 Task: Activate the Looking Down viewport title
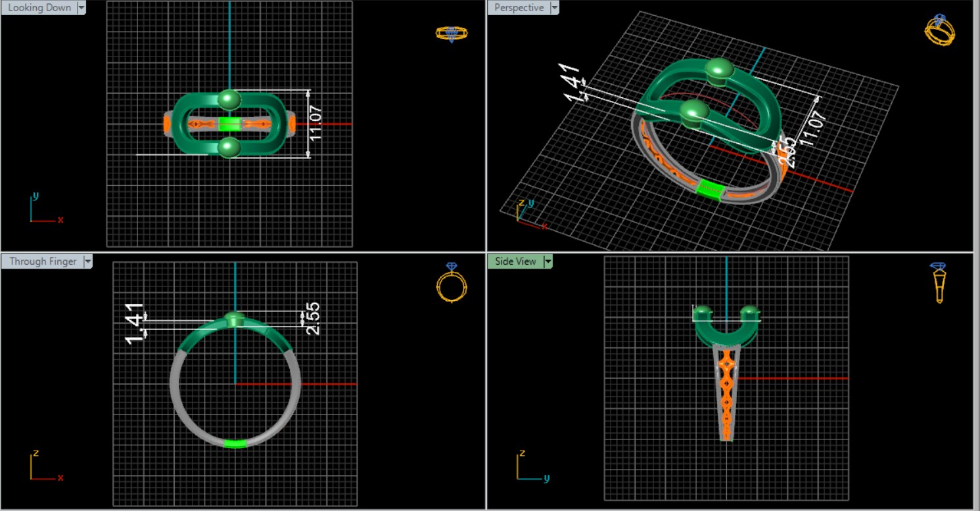(x=39, y=8)
